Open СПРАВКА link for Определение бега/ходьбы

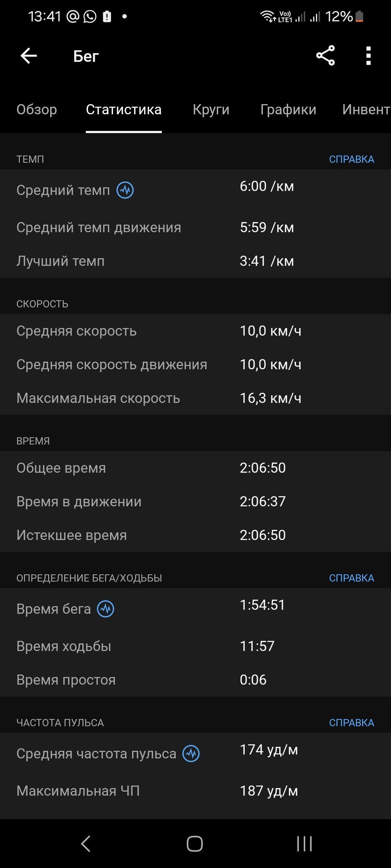coord(352,578)
